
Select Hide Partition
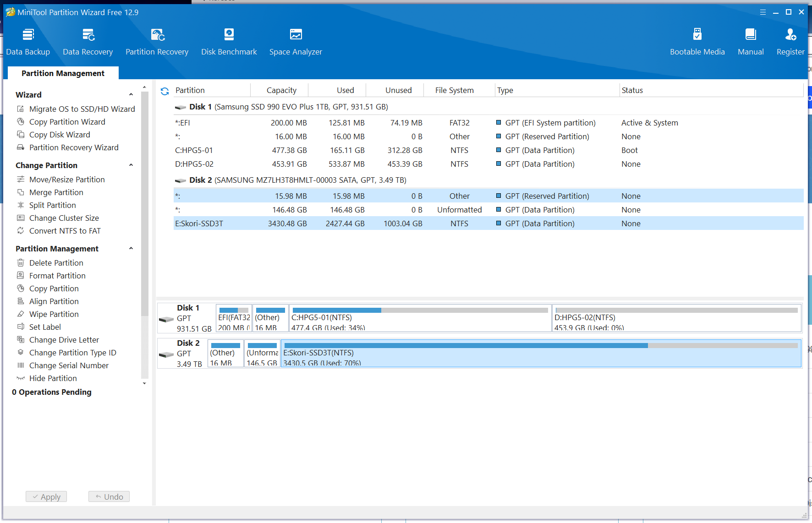(x=53, y=378)
